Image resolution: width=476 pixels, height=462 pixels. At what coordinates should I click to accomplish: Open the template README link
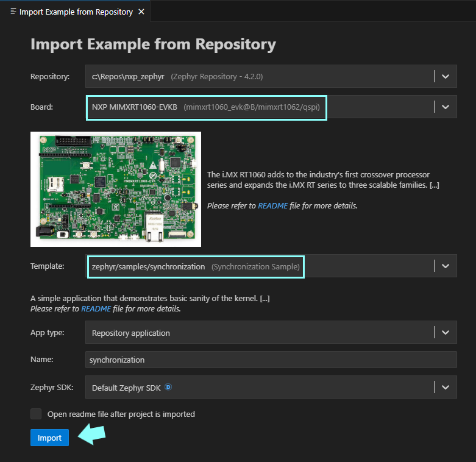(96, 309)
